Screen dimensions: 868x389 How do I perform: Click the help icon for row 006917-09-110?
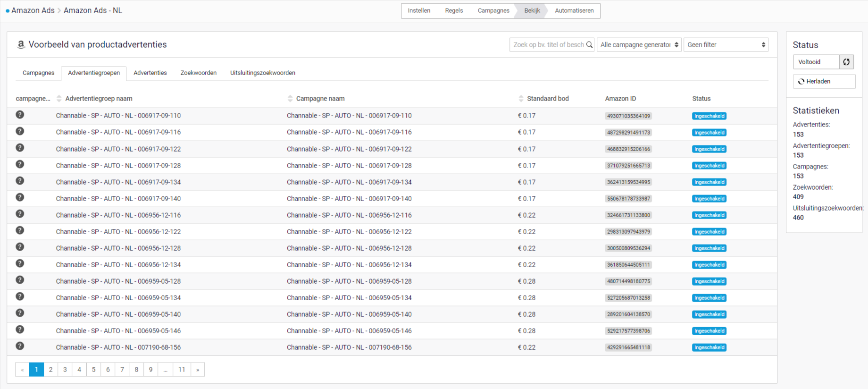(x=20, y=115)
